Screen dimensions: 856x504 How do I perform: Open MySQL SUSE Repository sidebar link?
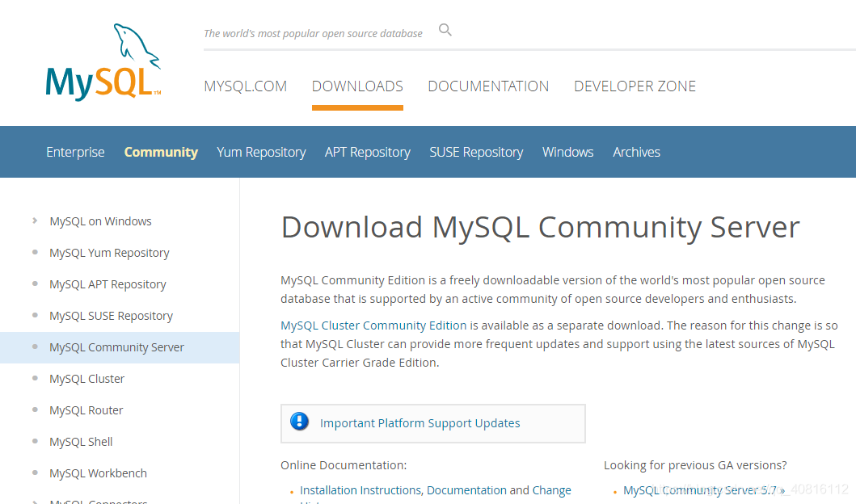(111, 316)
